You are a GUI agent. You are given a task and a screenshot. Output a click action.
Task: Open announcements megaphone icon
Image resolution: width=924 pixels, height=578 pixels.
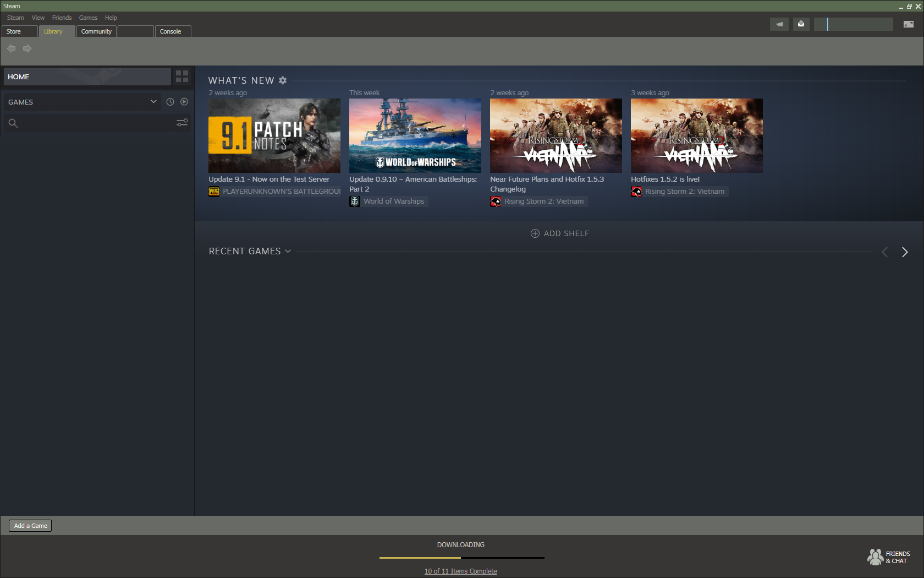tap(779, 24)
